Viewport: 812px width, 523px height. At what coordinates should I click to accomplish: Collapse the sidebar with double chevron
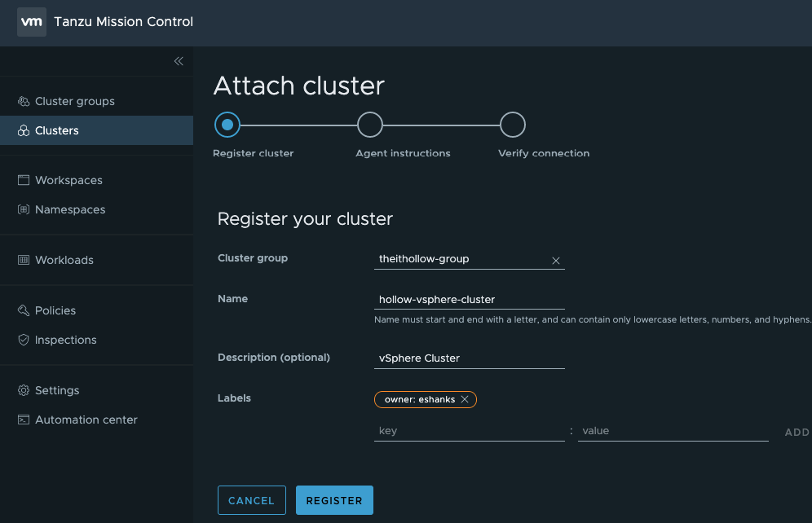coord(179,61)
